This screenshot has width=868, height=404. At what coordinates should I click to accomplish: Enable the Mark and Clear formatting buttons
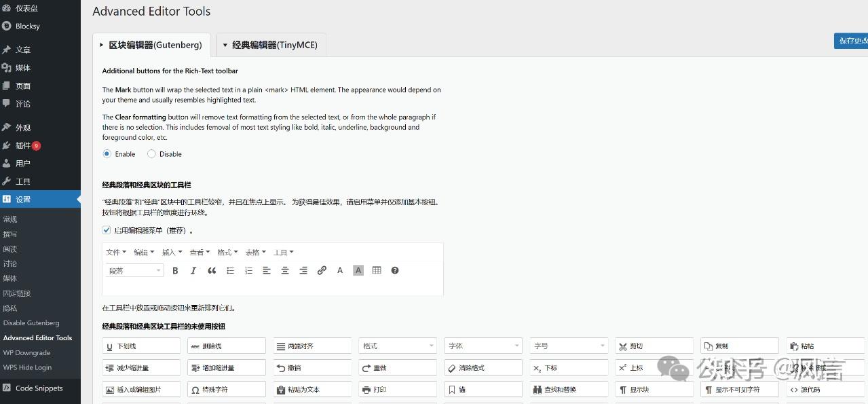tap(107, 153)
